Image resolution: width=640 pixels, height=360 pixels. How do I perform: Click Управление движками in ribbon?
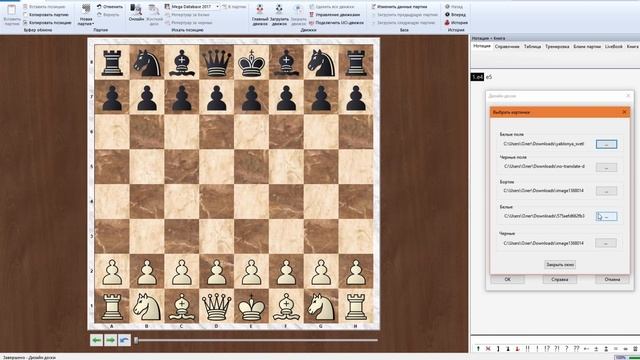click(334, 15)
